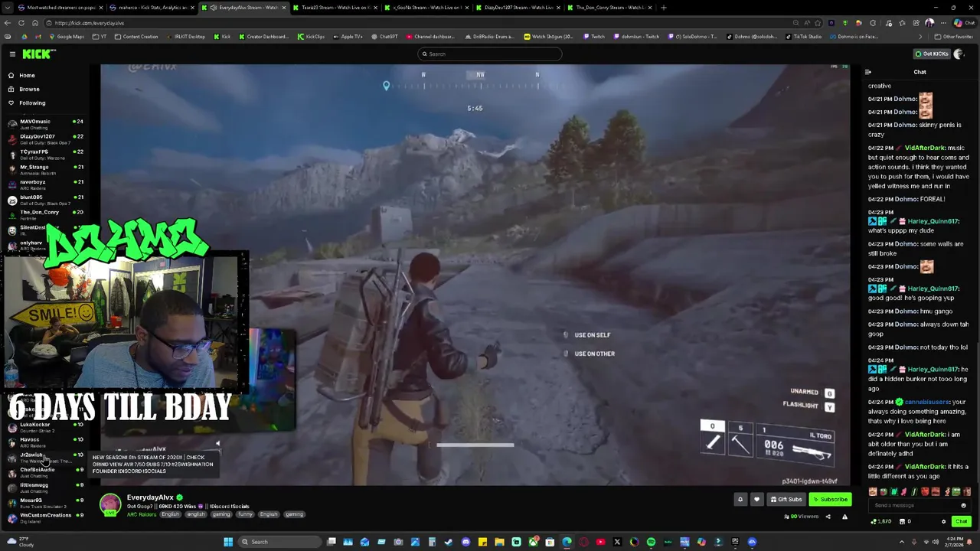Viewport: 980px width, 551px height.
Task: Open the ChatGPT bookmark
Action: pyautogui.click(x=385, y=37)
